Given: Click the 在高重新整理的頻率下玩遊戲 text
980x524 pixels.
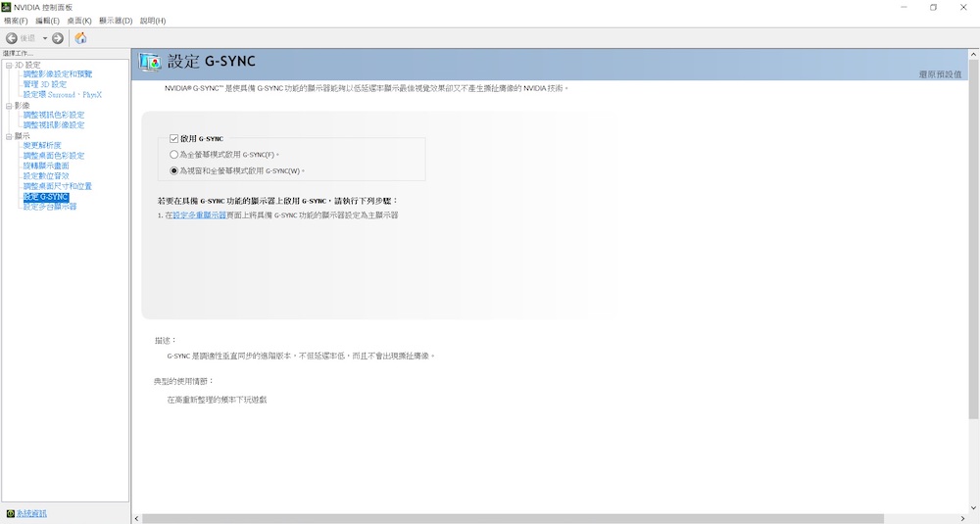Looking at the screenshot, I should (x=217, y=400).
